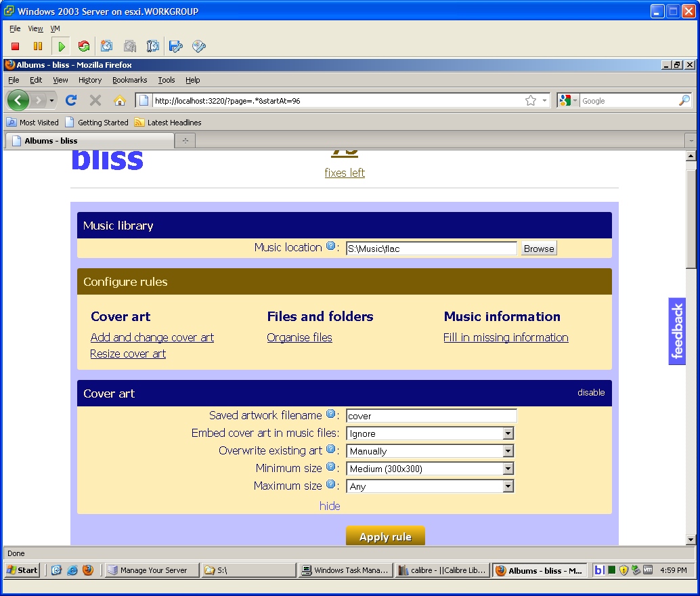The height and width of the screenshot is (596, 700).
Task: Switch to Windows Task Manager taskbar item
Action: point(345,570)
